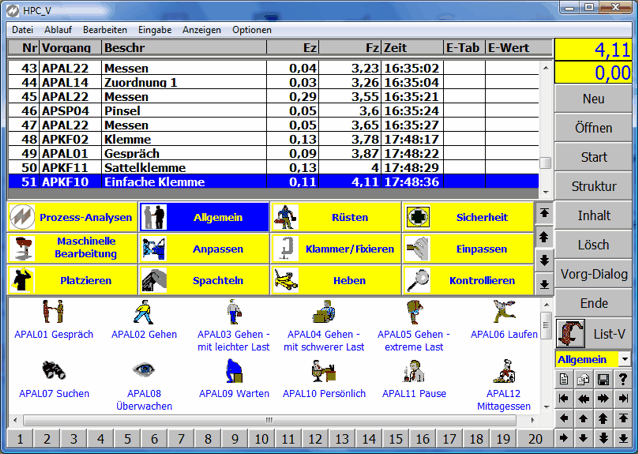Open the Optionen menu
This screenshot has width=638, height=454.
251,30
